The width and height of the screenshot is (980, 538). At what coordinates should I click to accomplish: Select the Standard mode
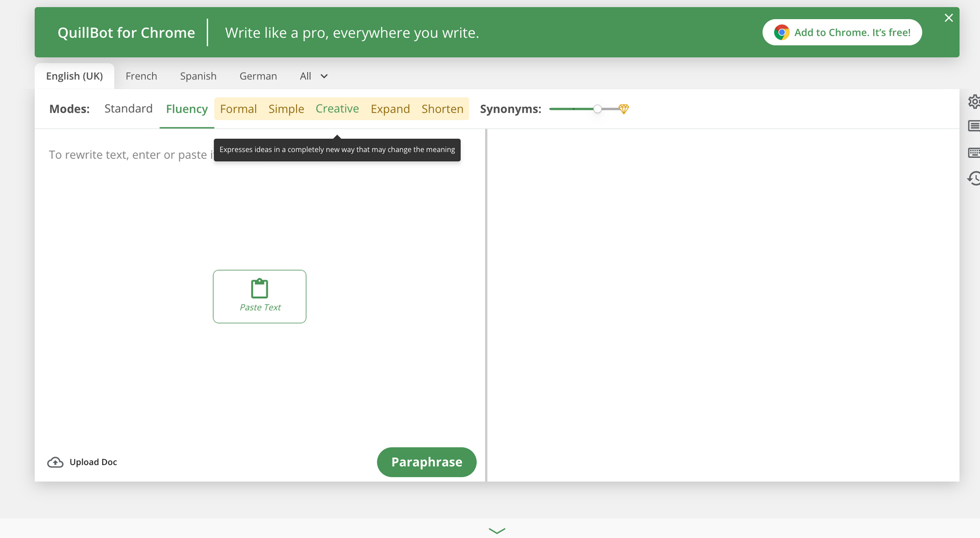click(x=128, y=108)
